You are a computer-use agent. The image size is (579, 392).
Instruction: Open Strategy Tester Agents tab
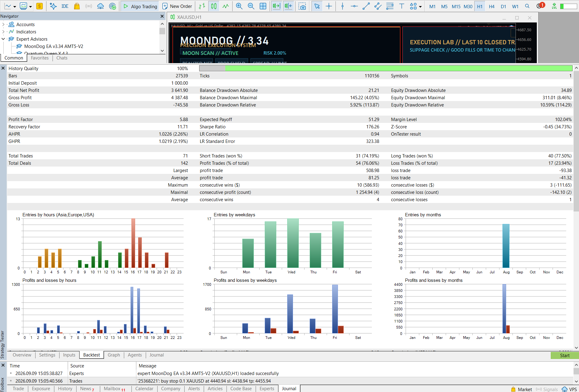pyautogui.click(x=135, y=355)
